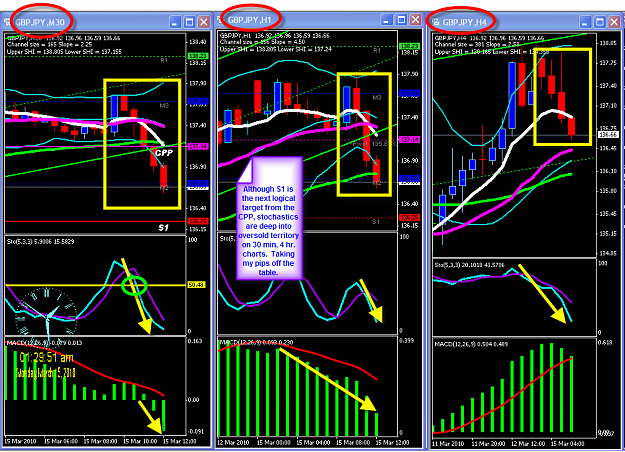Image resolution: width=625 pixels, height=452 pixels.
Task: Maximize the GBPJPY,H1 chart window
Action: click(x=401, y=20)
